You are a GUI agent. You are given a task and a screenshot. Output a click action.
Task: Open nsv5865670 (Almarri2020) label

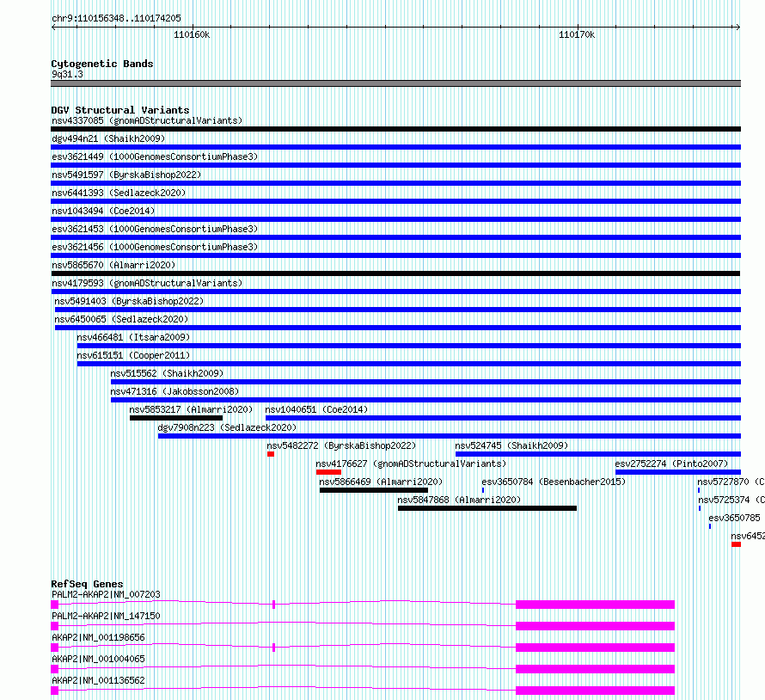pos(113,265)
